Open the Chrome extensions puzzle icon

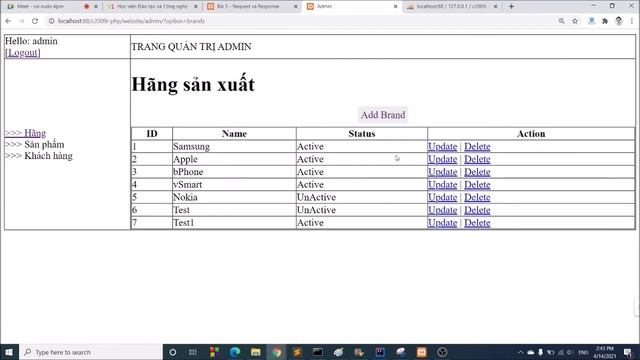pyautogui.click(x=605, y=21)
